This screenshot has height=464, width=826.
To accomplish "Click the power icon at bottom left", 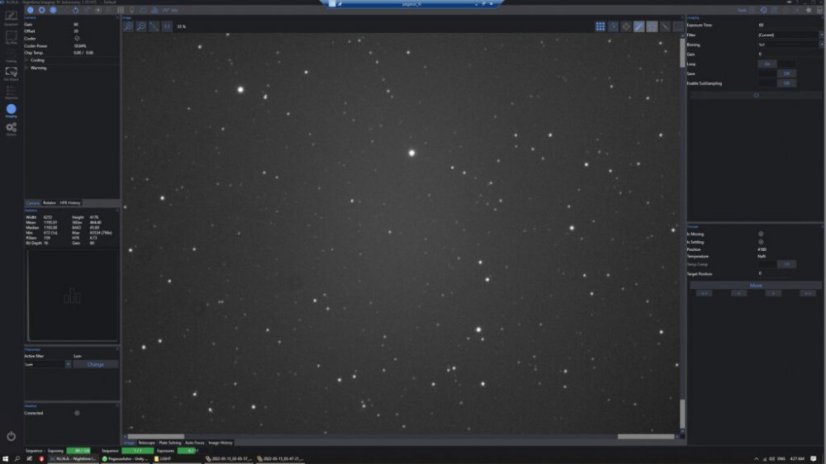I will (11, 436).
